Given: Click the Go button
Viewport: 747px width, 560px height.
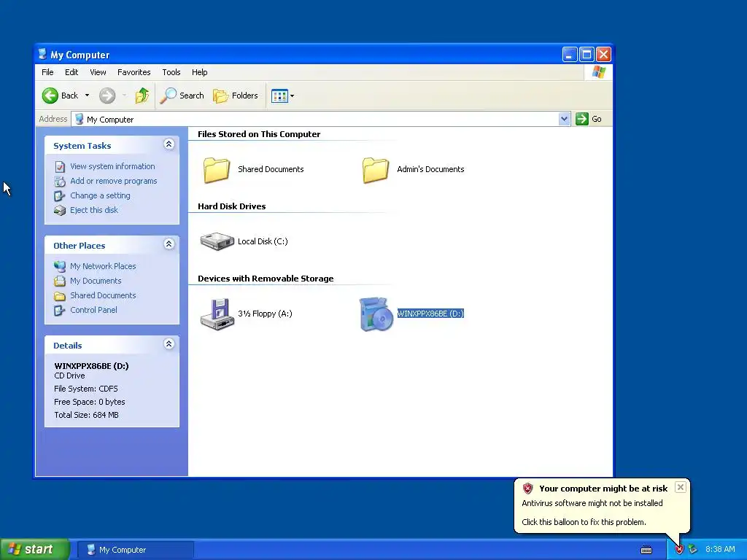Looking at the screenshot, I should pyautogui.click(x=589, y=119).
